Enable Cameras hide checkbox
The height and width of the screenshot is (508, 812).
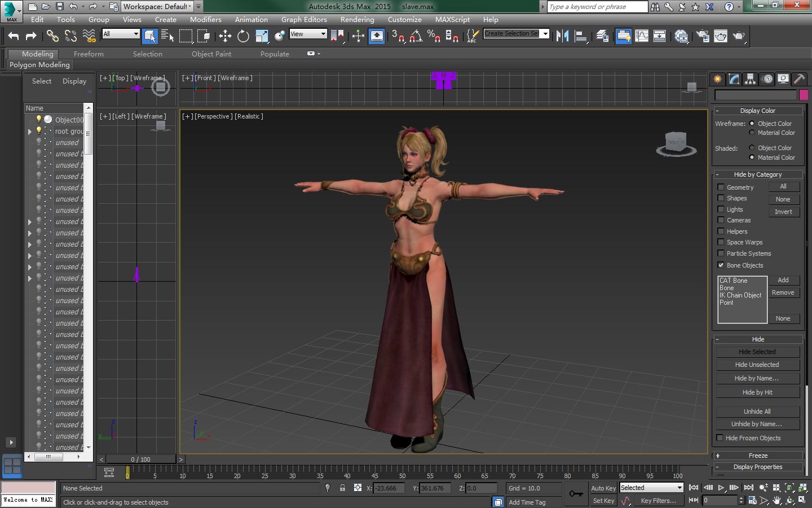pos(721,220)
